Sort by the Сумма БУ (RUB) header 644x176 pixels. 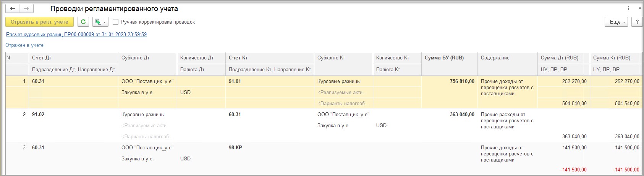click(x=444, y=58)
